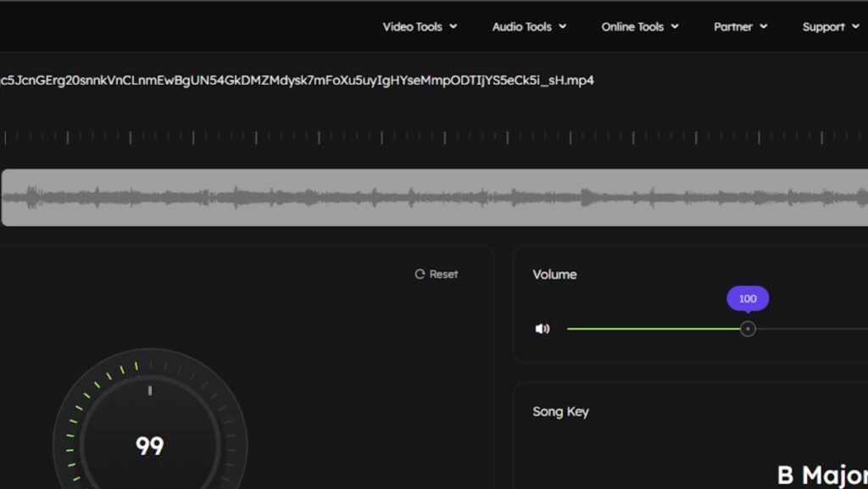Expand the Video Tools chevron arrow
This screenshot has width=868, height=489.
click(x=453, y=27)
